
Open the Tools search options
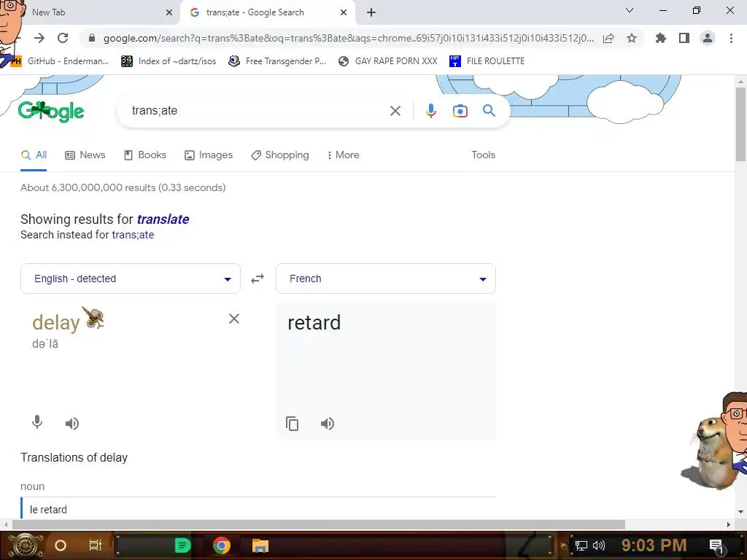pyautogui.click(x=484, y=155)
